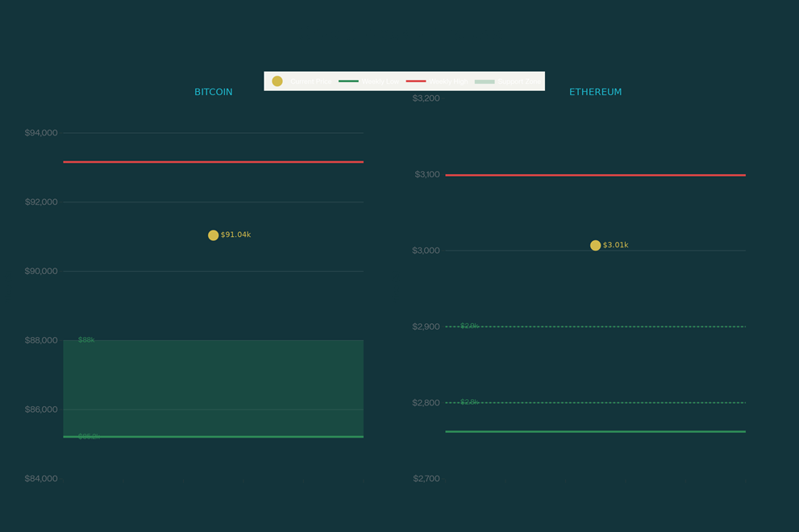The height and width of the screenshot is (532, 799).
Task: Click the $91.04k price label
Action: tap(235, 235)
